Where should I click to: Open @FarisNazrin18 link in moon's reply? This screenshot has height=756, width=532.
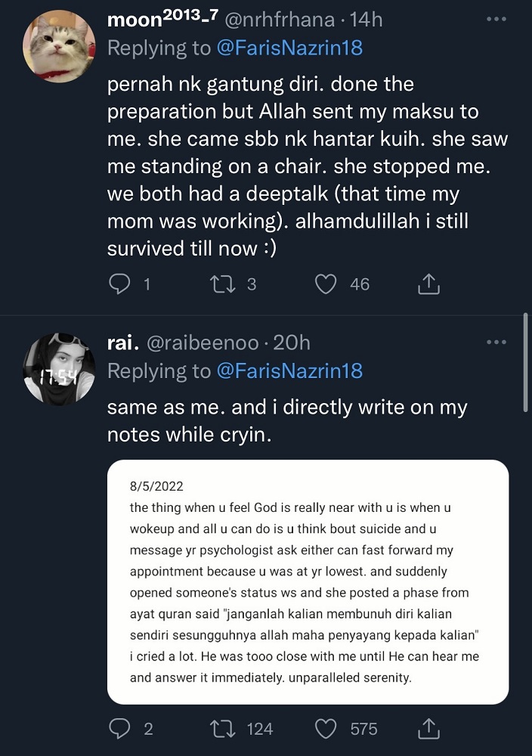289,48
